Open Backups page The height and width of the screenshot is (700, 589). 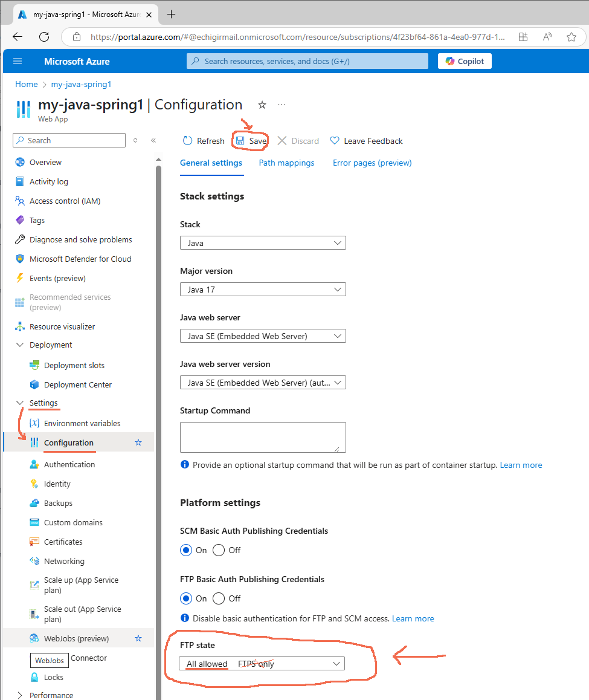click(x=58, y=503)
